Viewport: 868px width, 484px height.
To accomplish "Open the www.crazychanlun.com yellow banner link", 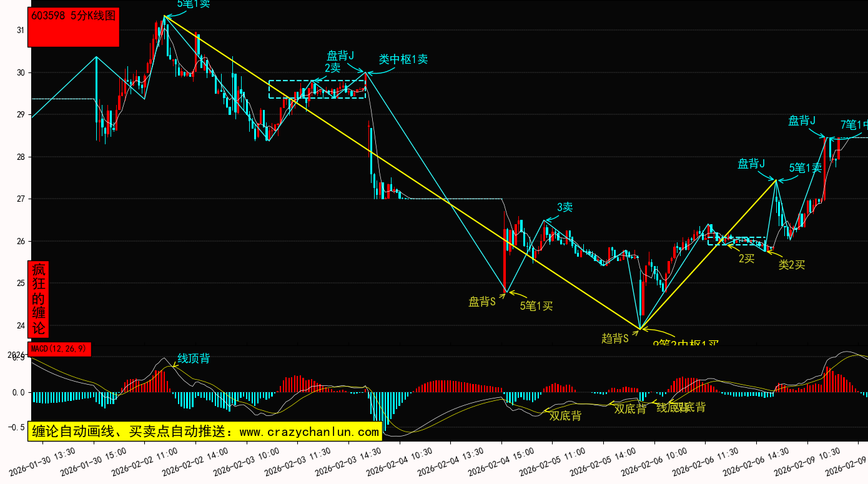I will tap(204, 432).
